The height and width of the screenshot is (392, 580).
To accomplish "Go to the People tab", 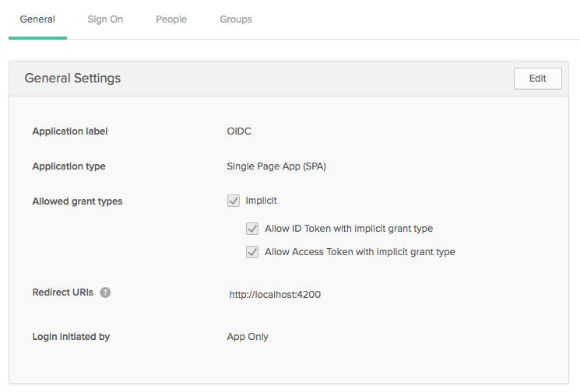I will (x=171, y=19).
